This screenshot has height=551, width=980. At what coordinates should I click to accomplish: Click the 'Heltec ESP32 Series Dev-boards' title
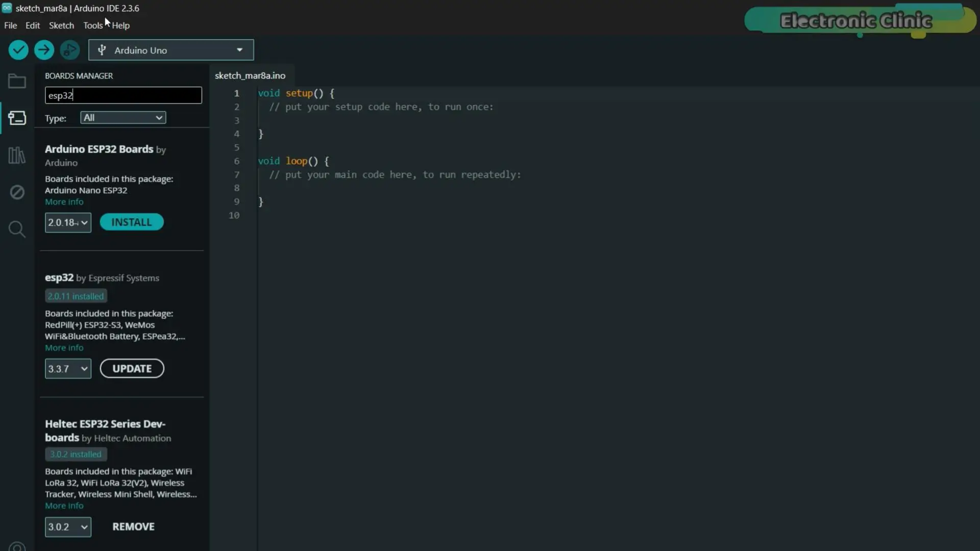[x=105, y=431]
